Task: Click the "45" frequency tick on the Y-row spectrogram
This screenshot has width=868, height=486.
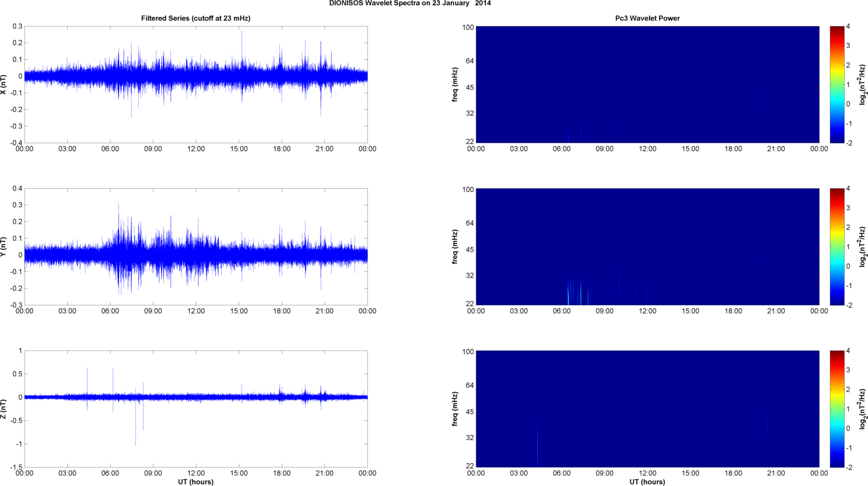Action: [470, 250]
